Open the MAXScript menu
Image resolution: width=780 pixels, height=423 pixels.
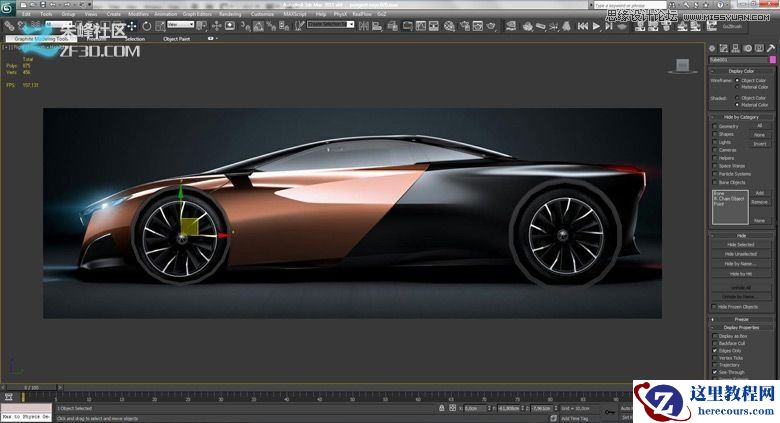294,14
